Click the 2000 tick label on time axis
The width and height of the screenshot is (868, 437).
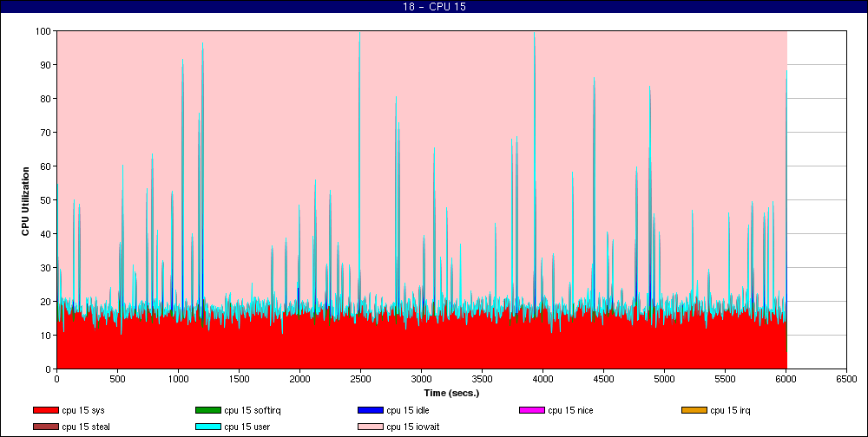(299, 380)
